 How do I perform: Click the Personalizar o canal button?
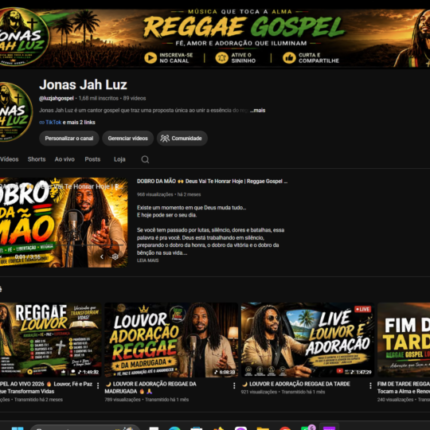pyautogui.click(x=69, y=138)
